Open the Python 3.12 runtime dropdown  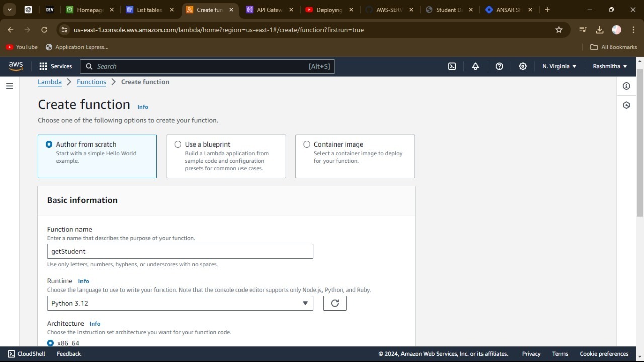(x=180, y=303)
